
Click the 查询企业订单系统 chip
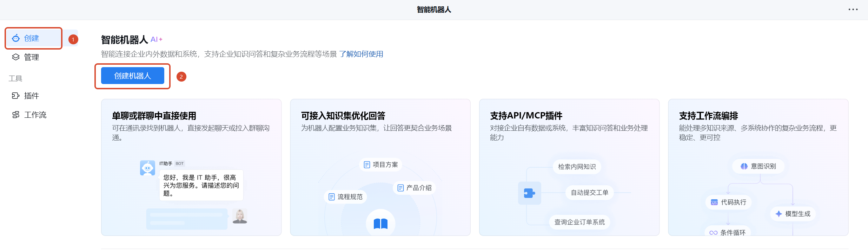tap(579, 222)
